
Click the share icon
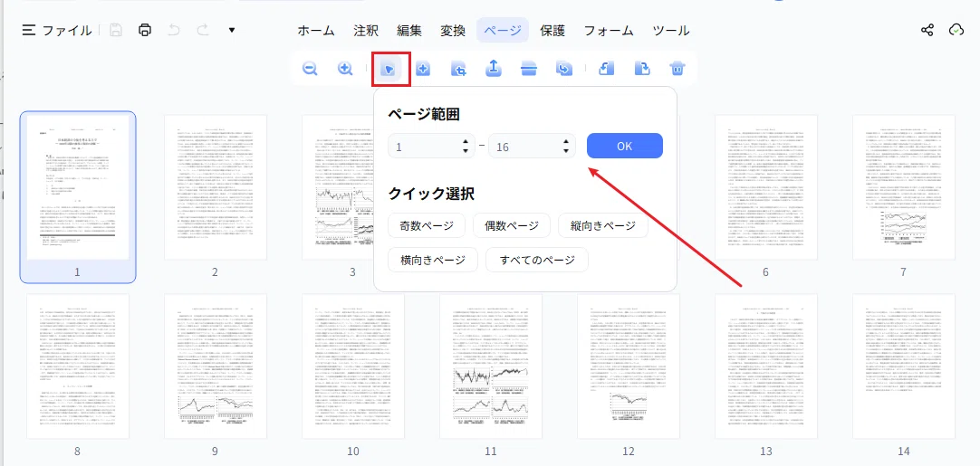pos(927,30)
